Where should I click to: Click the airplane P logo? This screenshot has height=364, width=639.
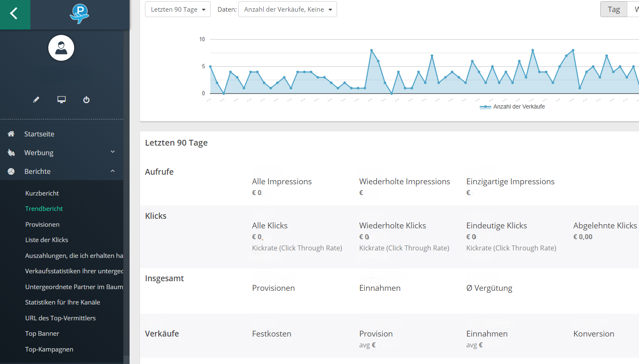(x=80, y=14)
